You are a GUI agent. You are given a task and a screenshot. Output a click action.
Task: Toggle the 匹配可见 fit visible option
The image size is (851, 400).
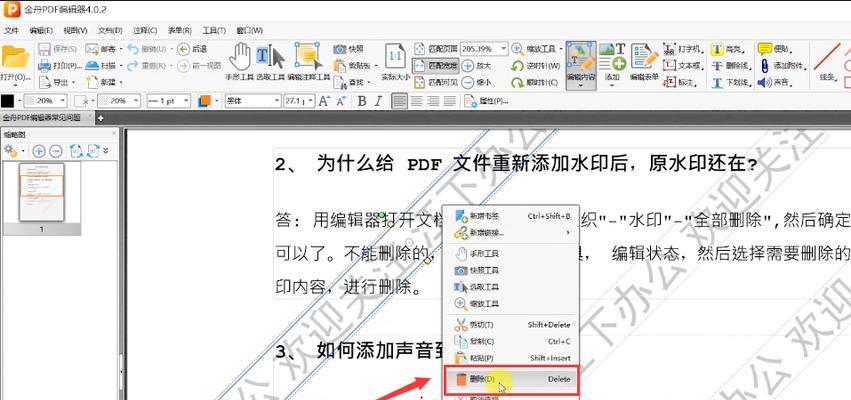pos(436,82)
